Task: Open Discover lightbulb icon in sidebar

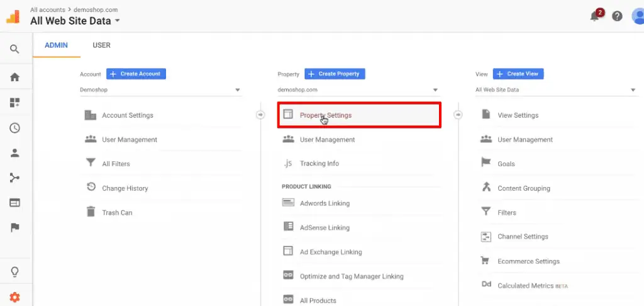Action: click(x=15, y=272)
